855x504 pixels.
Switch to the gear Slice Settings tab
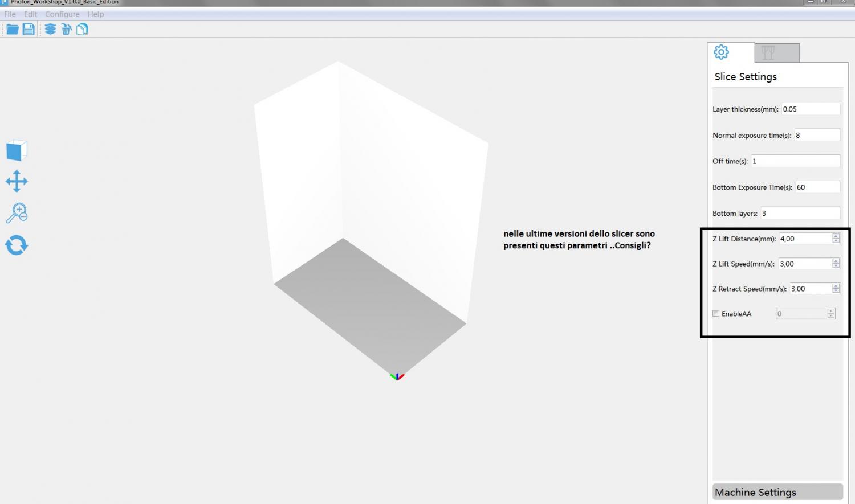coord(731,52)
